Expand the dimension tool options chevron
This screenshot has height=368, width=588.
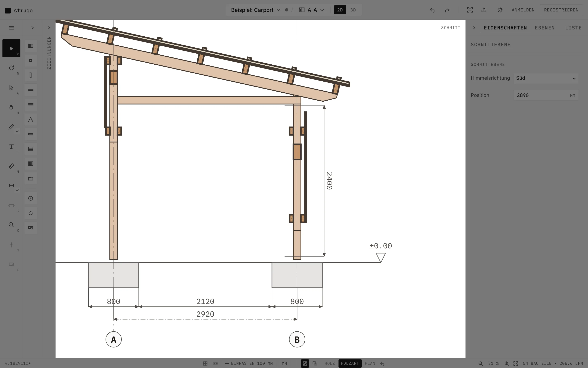click(x=17, y=190)
